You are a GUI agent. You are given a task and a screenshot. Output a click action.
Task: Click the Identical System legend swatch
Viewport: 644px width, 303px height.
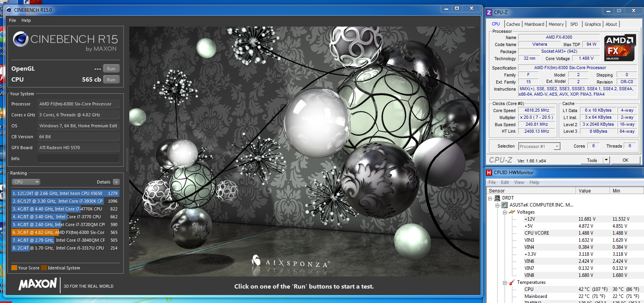click(44, 268)
